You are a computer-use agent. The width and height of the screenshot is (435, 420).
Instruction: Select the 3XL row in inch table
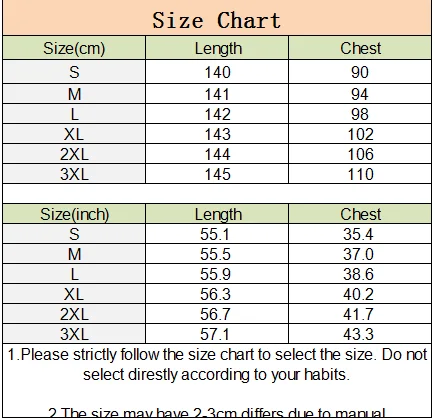(x=217, y=334)
